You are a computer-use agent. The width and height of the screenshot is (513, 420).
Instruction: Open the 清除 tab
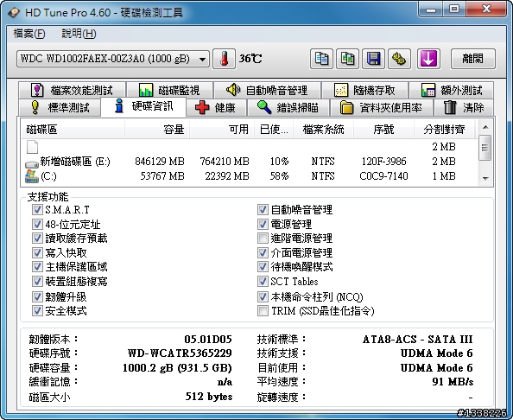pos(464,107)
